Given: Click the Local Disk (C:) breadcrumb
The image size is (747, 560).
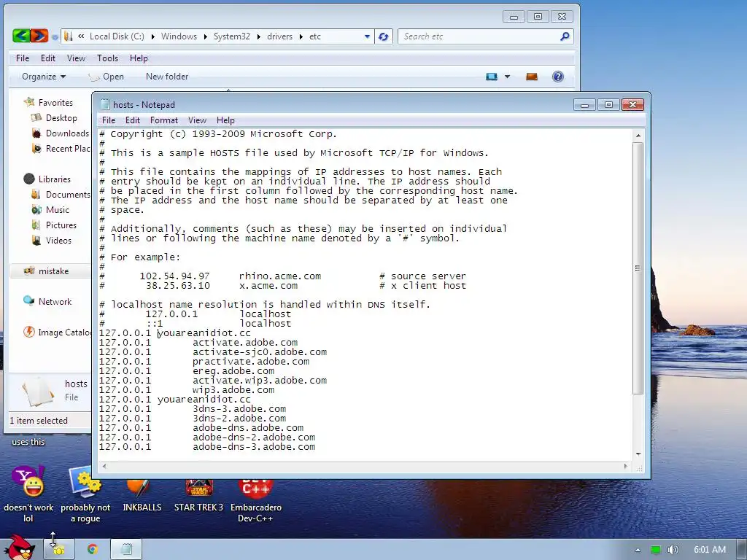Looking at the screenshot, I should [x=117, y=36].
